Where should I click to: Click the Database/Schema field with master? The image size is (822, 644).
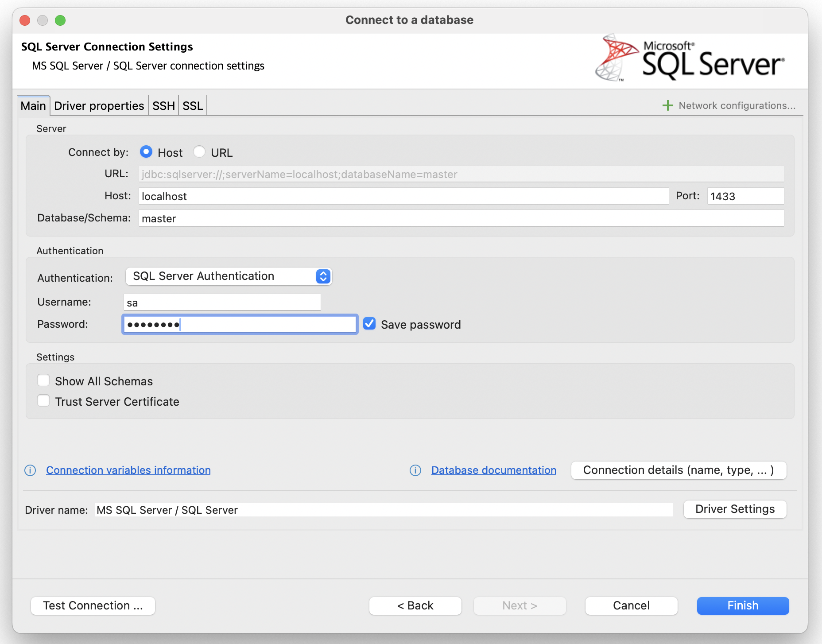[461, 218]
